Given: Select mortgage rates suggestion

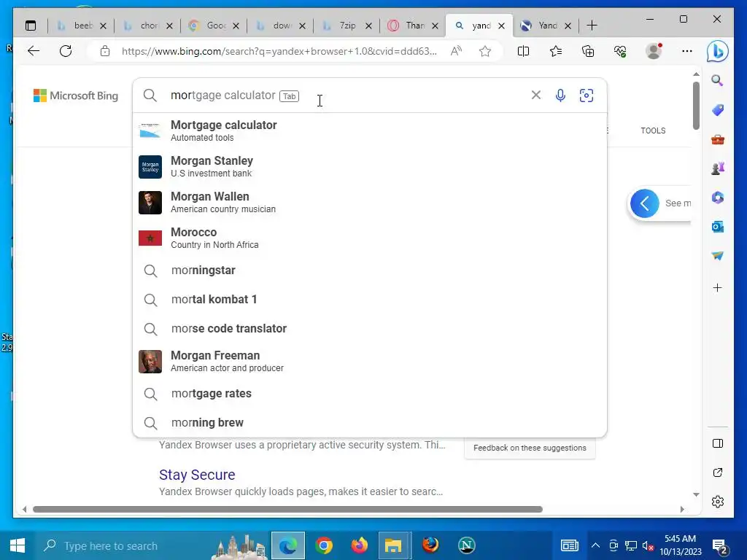Looking at the screenshot, I should click(x=370, y=394).
